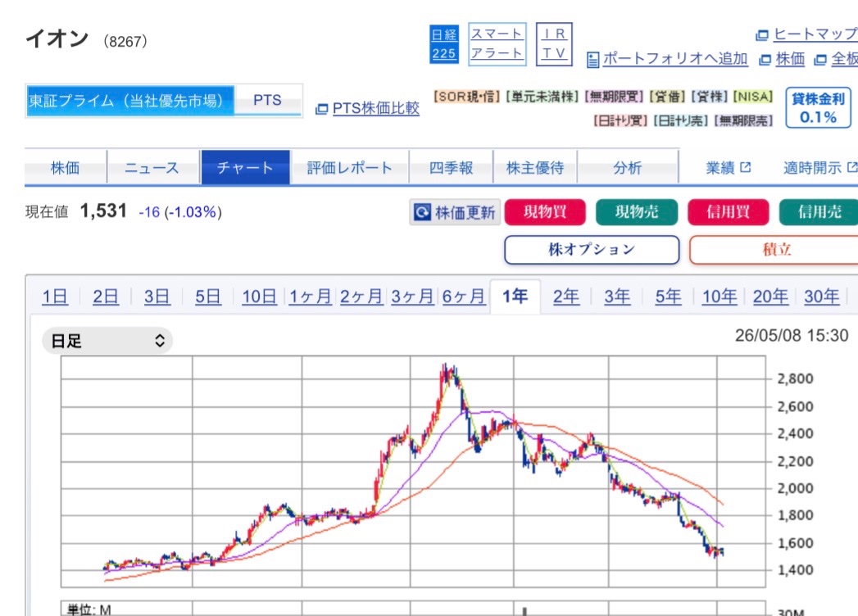858x616 pixels.
Task: Select the 30年 chart range
Action: coord(822,297)
